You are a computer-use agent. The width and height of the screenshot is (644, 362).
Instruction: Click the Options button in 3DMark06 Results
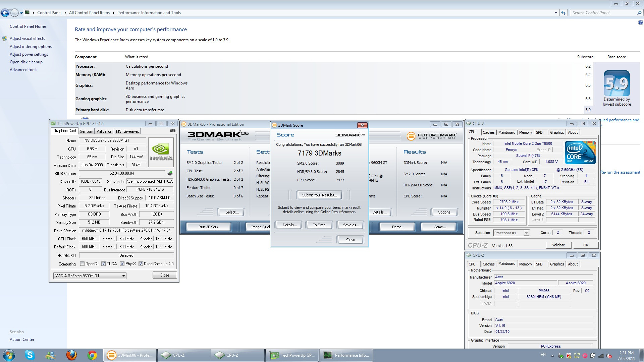click(445, 212)
